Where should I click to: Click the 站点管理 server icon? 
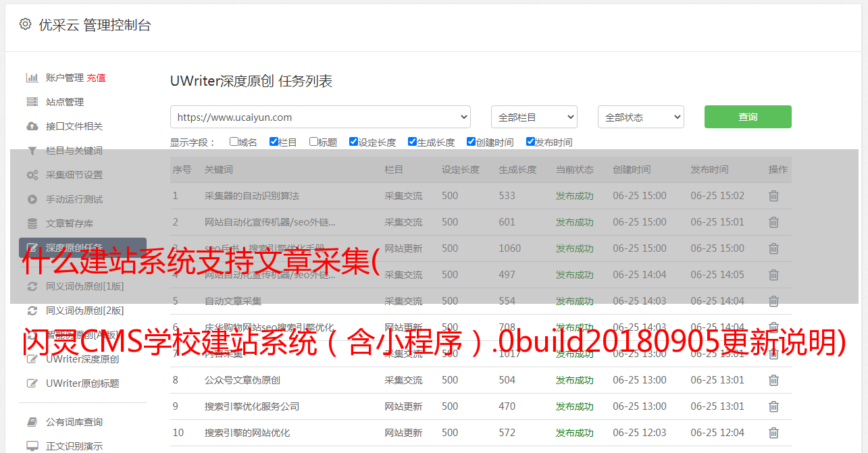[32, 102]
